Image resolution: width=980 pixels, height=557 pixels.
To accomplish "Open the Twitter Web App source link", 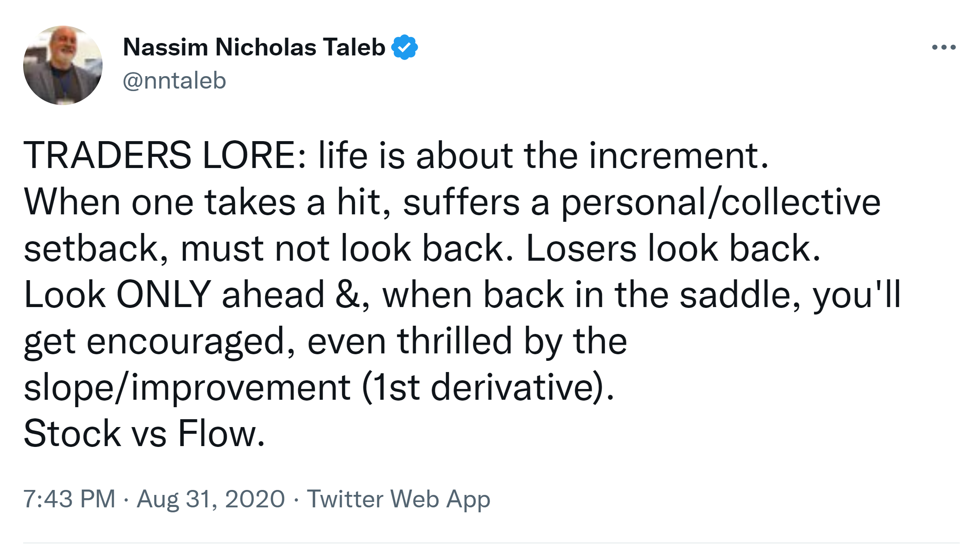I will pos(398,499).
